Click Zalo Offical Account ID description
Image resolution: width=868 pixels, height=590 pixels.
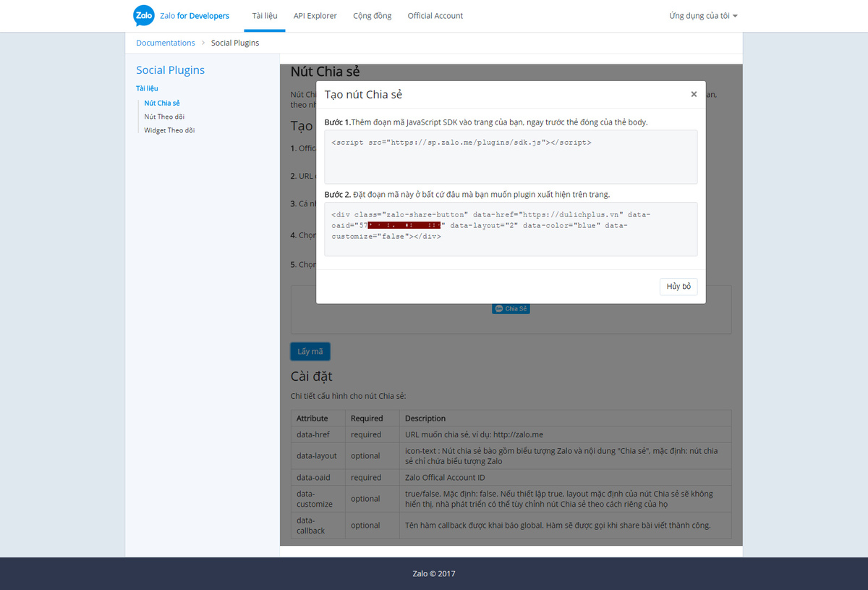click(445, 477)
